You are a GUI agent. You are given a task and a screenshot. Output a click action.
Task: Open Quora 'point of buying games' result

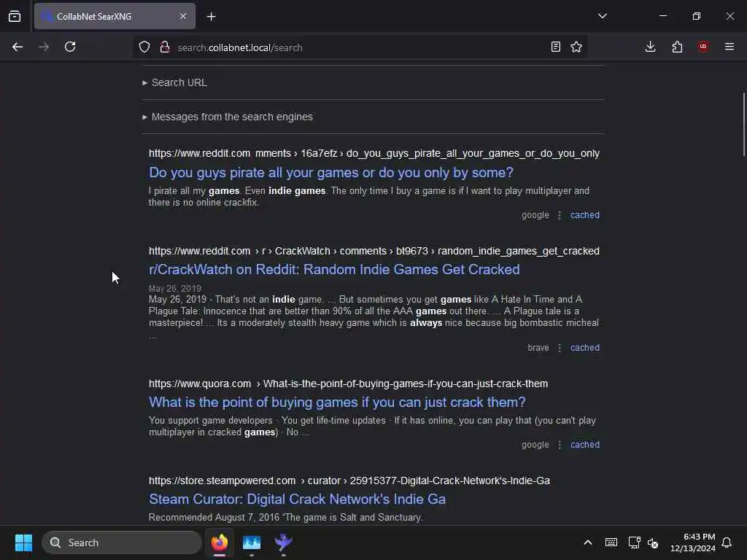tap(337, 402)
